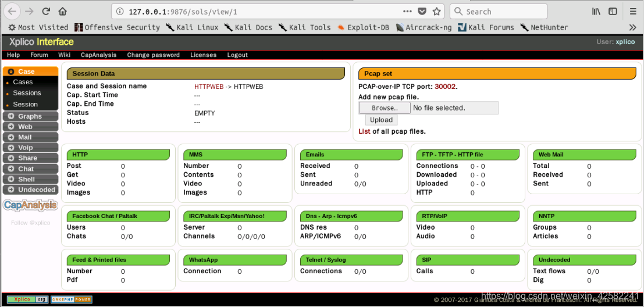Bookmark this page with the star icon
This screenshot has width=644, height=307.
pyautogui.click(x=436, y=12)
